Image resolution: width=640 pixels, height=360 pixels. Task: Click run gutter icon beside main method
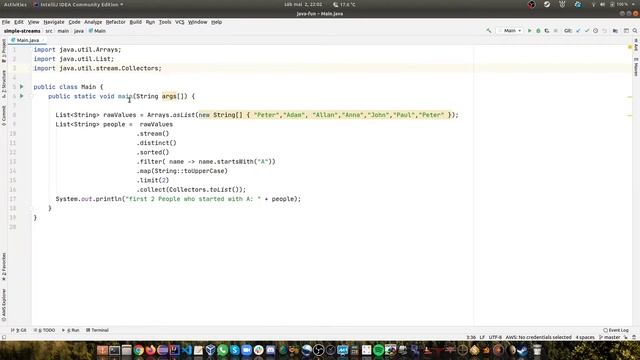coord(22,96)
